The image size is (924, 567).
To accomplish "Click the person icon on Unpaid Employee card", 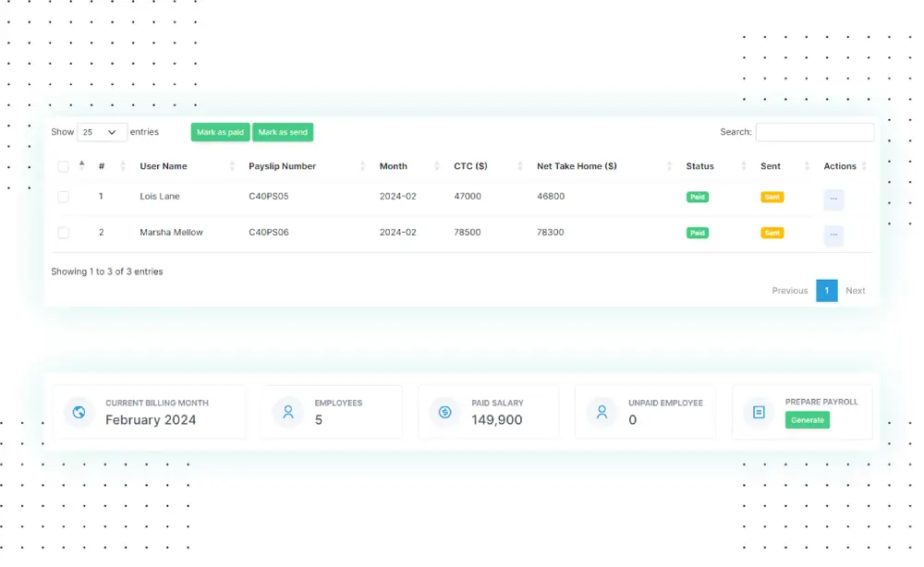I will pyautogui.click(x=602, y=412).
